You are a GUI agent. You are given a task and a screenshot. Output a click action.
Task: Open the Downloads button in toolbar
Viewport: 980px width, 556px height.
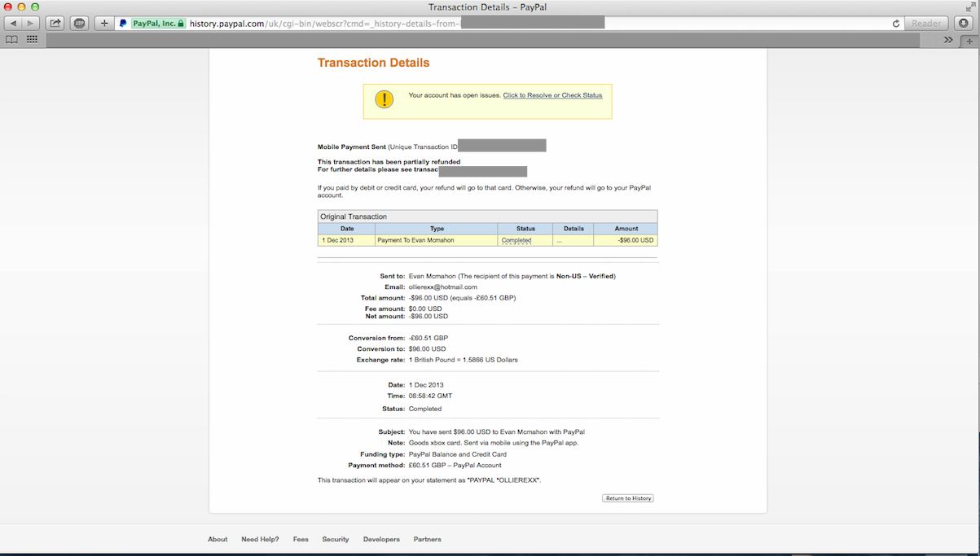point(965,24)
